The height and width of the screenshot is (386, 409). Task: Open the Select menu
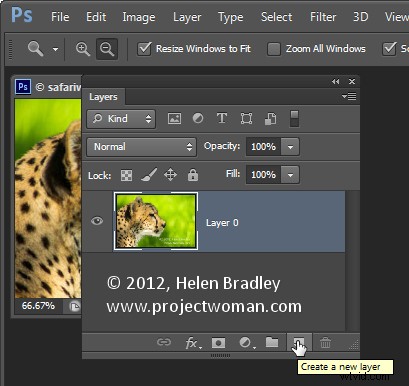point(276,17)
